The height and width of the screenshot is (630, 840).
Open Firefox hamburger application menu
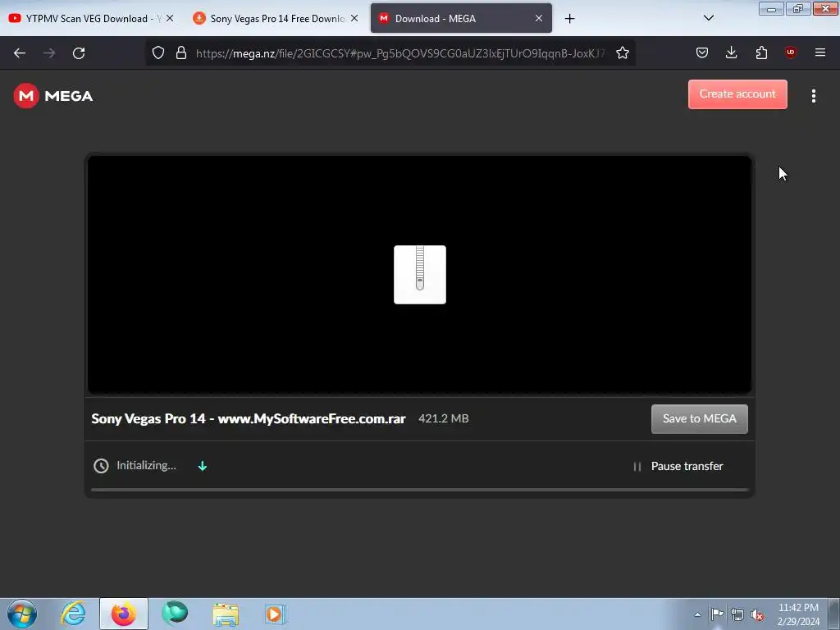tap(819, 52)
